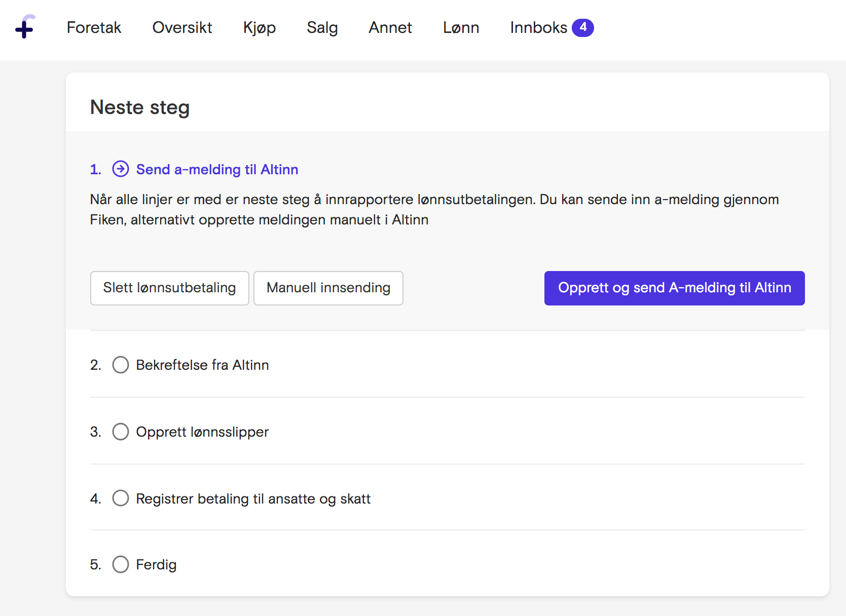Select the Bekreftelse fra Altinn step circle
Image resolution: width=846 pixels, height=616 pixels.
tap(121, 365)
